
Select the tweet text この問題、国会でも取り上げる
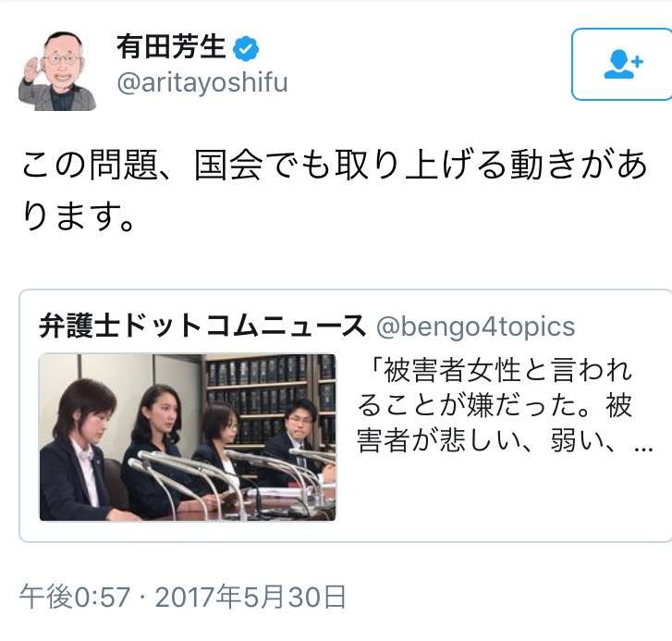pyautogui.click(x=257, y=165)
